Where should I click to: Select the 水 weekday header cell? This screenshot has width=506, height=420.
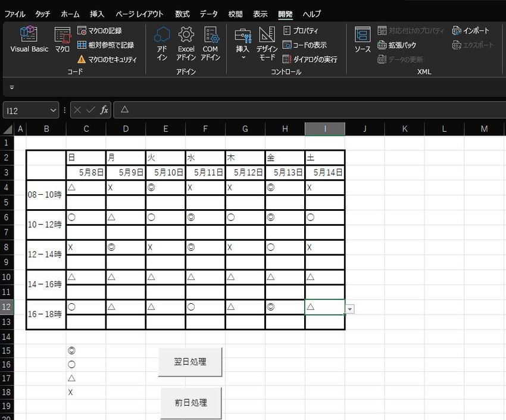tap(205, 157)
